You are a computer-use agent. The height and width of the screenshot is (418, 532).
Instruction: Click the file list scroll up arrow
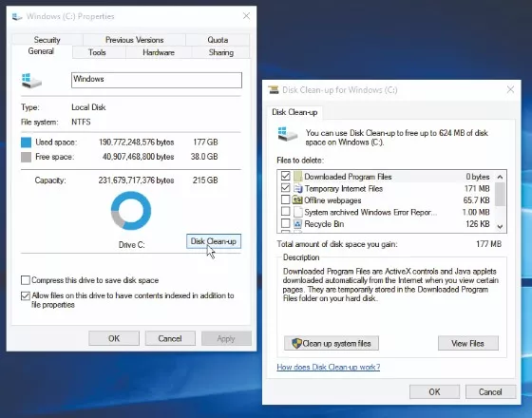tap(500, 177)
